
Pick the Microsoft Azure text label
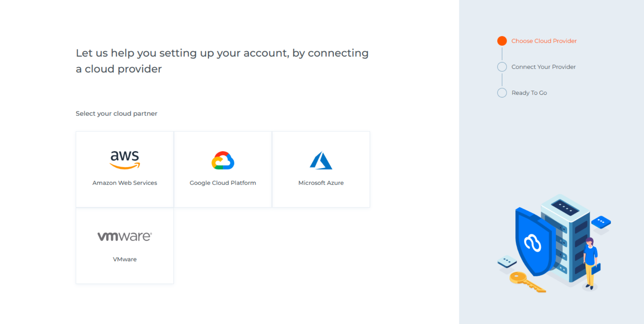pyautogui.click(x=321, y=183)
